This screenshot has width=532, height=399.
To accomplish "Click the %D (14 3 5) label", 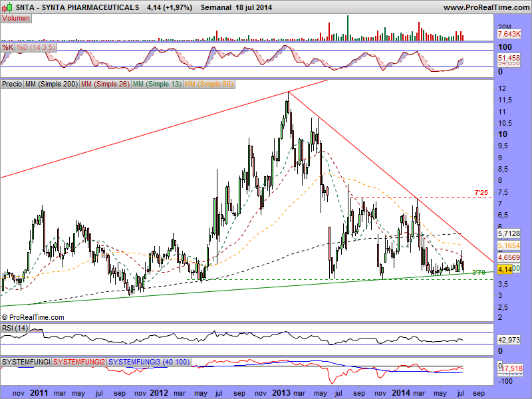I will pos(36,47).
